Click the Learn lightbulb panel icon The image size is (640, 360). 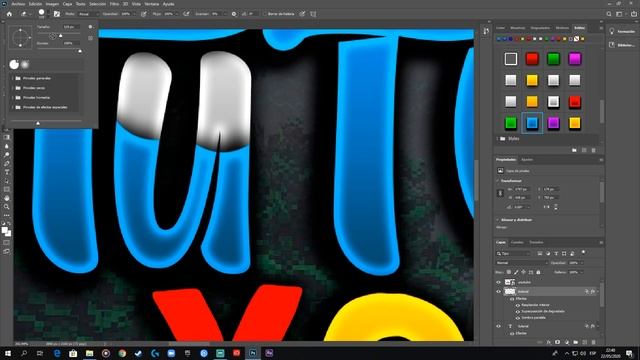point(611,31)
